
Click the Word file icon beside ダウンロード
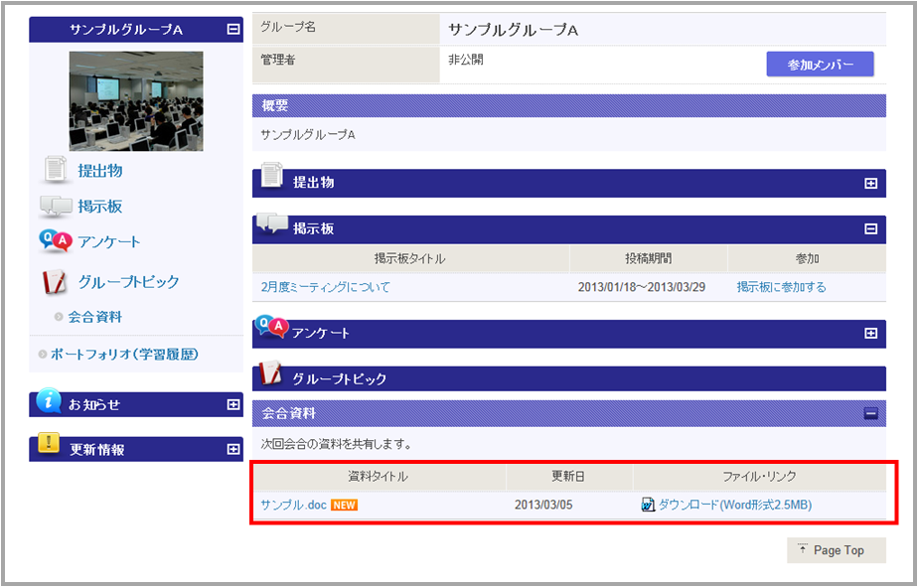click(648, 505)
